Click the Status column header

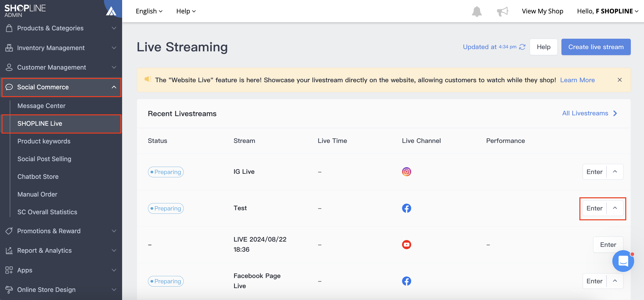(157, 141)
